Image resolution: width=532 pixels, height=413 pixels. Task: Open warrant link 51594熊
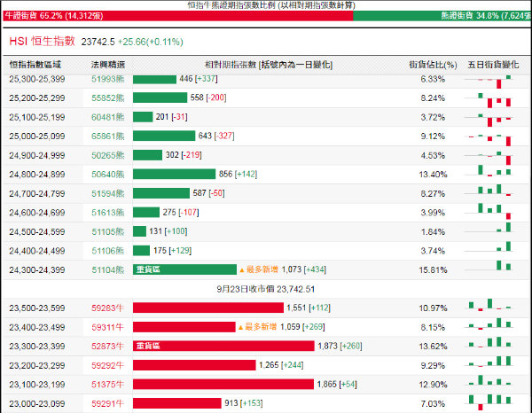(108, 193)
